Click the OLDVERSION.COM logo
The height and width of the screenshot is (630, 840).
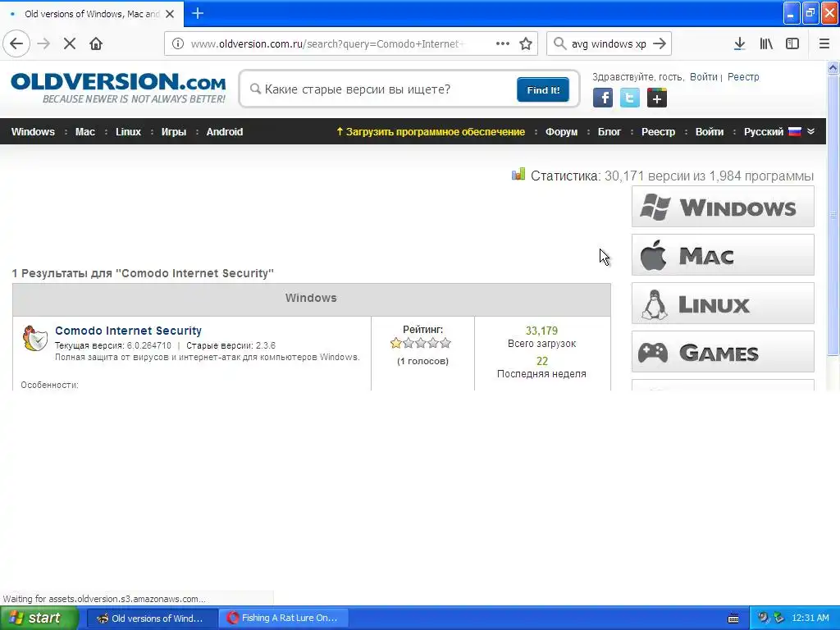(x=118, y=87)
